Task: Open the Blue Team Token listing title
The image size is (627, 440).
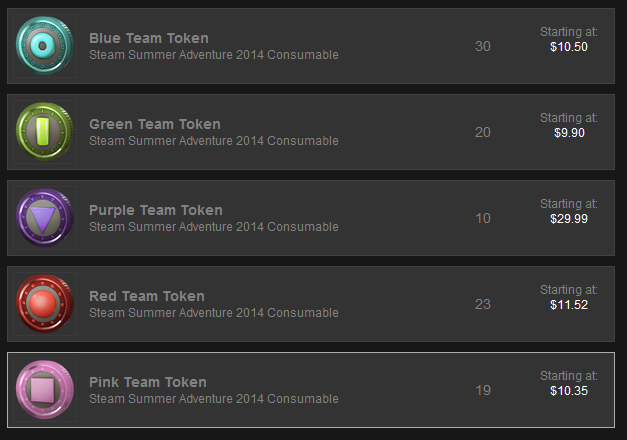Action: pyautogui.click(x=149, y=38)
